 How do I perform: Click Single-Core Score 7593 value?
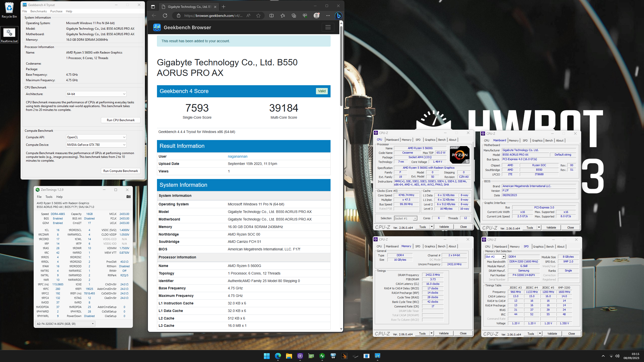click(197, 108)
